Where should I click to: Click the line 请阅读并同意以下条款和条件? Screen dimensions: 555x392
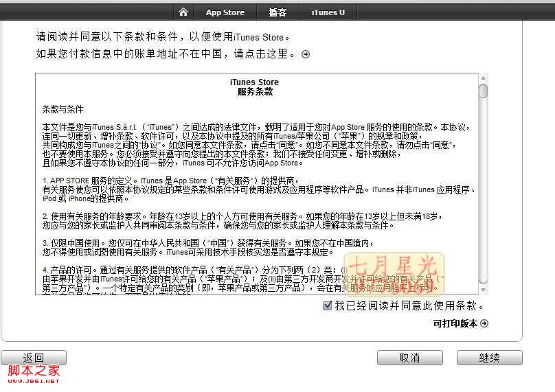click(x=163, y=37)
